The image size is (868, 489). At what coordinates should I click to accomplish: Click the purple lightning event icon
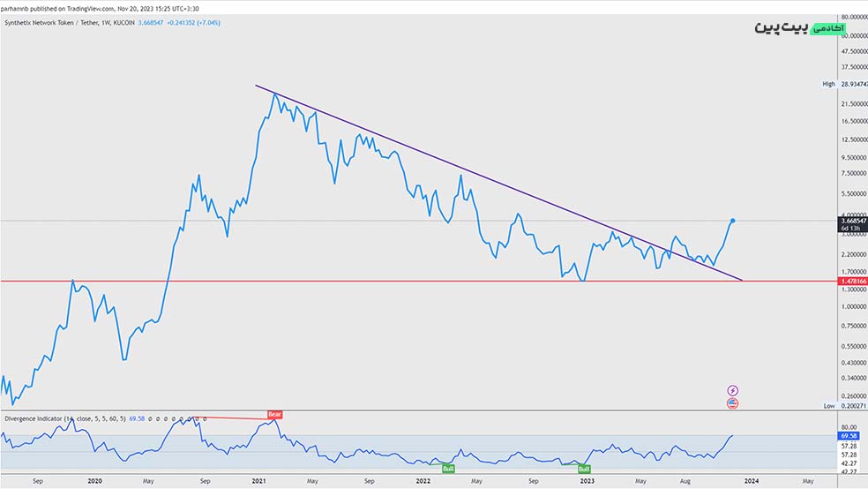[x=732, y=390]
